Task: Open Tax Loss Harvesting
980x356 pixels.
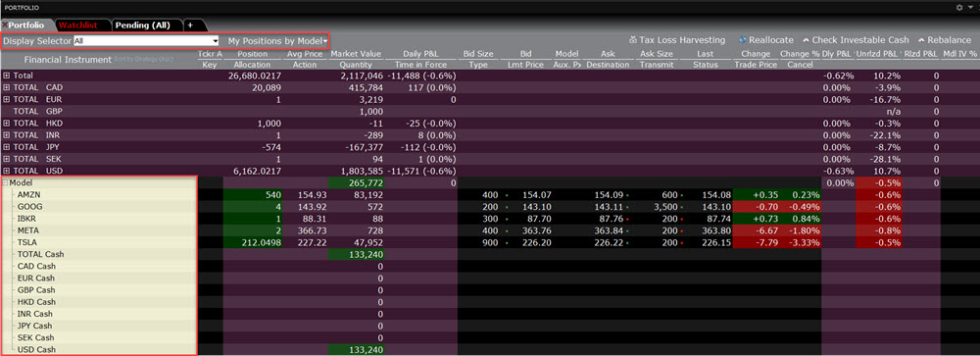Action: tap(682, 40)
